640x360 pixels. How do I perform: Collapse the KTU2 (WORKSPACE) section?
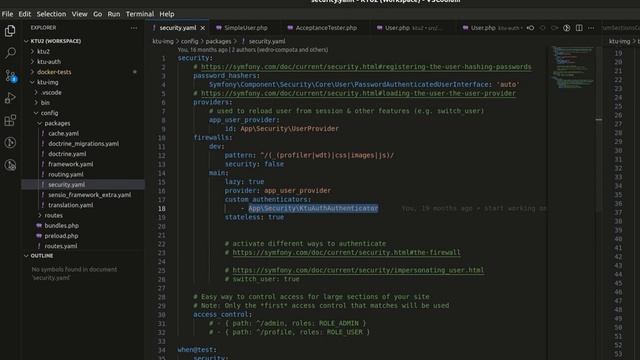click(26, 41)
